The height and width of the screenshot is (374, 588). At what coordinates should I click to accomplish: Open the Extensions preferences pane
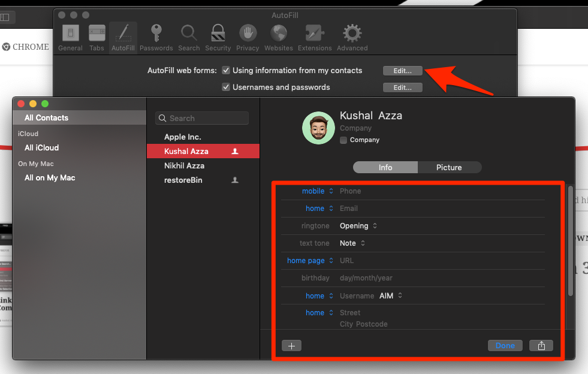click(315, 38)
